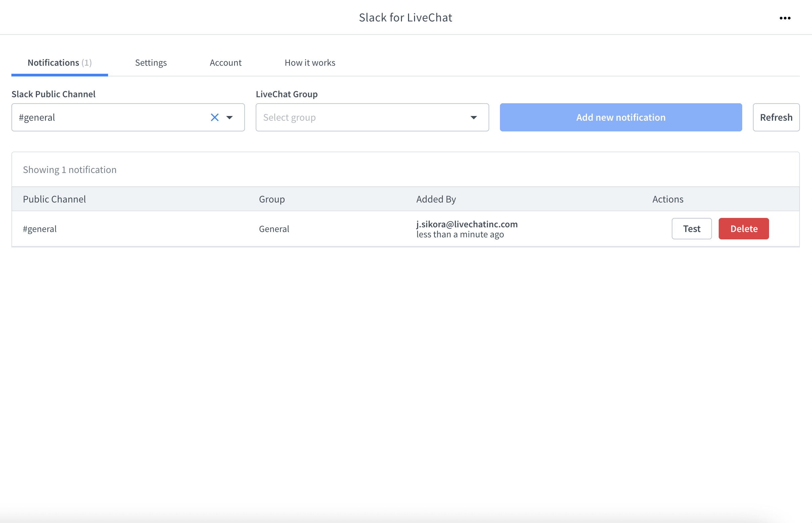Click the General group cell

point(274,229)
